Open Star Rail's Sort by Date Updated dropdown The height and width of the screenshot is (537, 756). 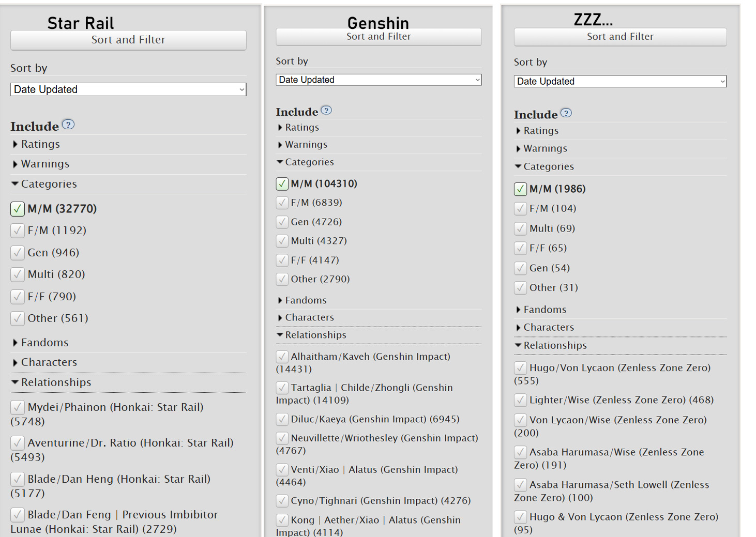128,89
